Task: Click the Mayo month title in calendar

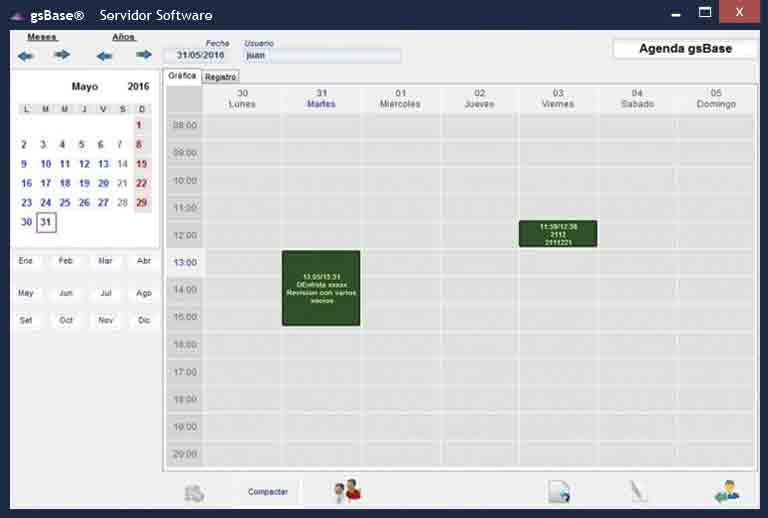Action: tap(85, 87)
